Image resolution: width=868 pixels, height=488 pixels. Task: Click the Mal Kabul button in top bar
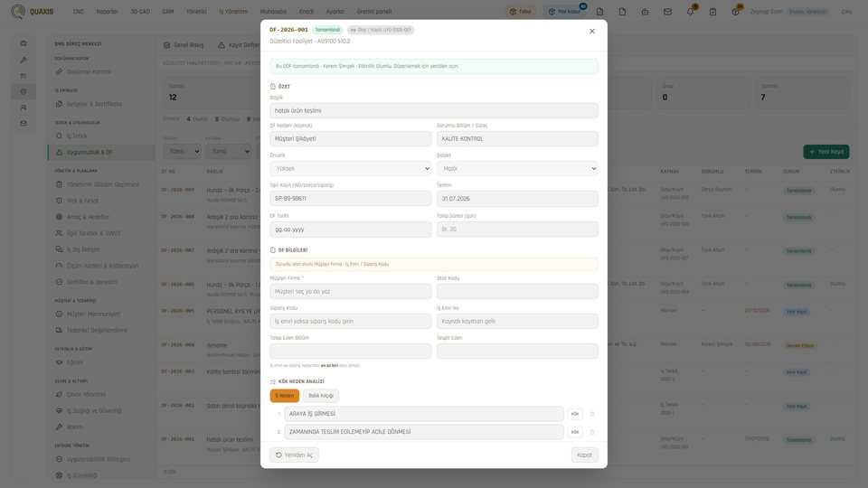pyautogui.click(x=564, y=12)
